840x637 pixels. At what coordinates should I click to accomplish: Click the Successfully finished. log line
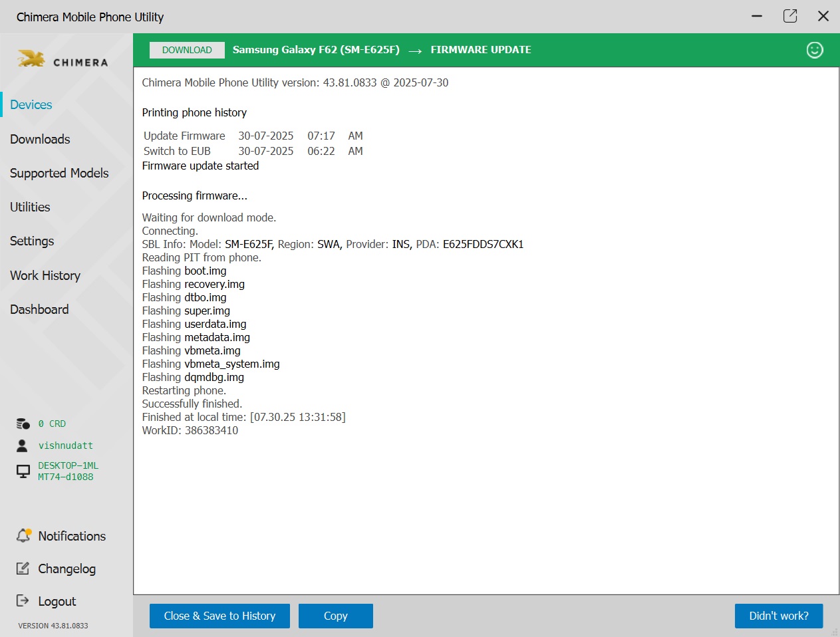[x=192, y=404]
